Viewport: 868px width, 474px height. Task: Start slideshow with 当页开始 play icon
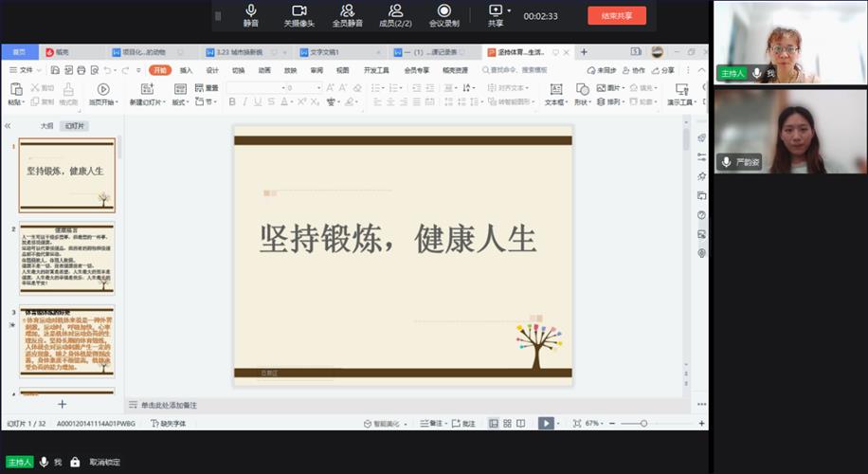tap(103, 89)
